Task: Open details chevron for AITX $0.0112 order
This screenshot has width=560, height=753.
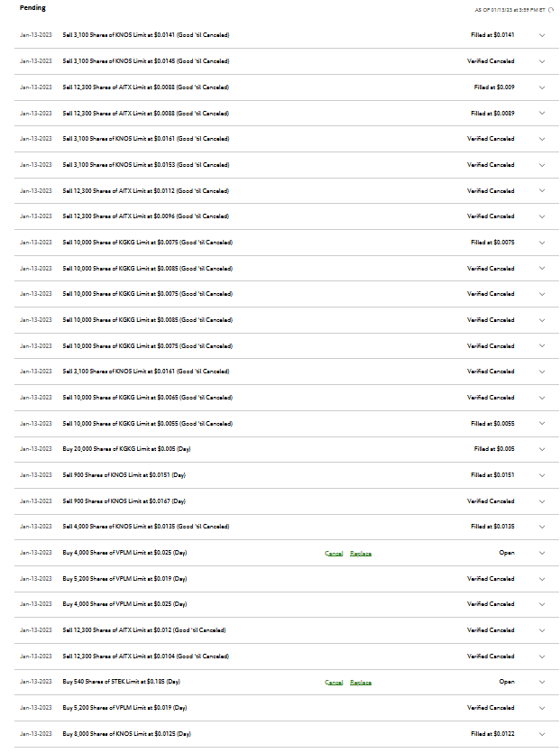Action: click(542, 191)
